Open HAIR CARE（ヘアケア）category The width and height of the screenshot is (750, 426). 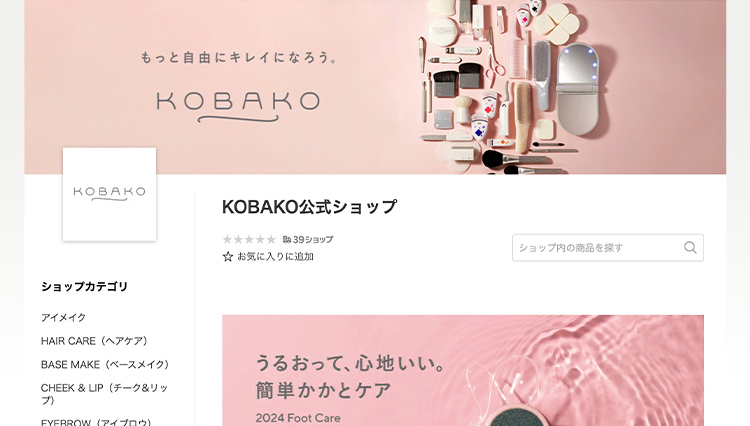pos(94,341)
